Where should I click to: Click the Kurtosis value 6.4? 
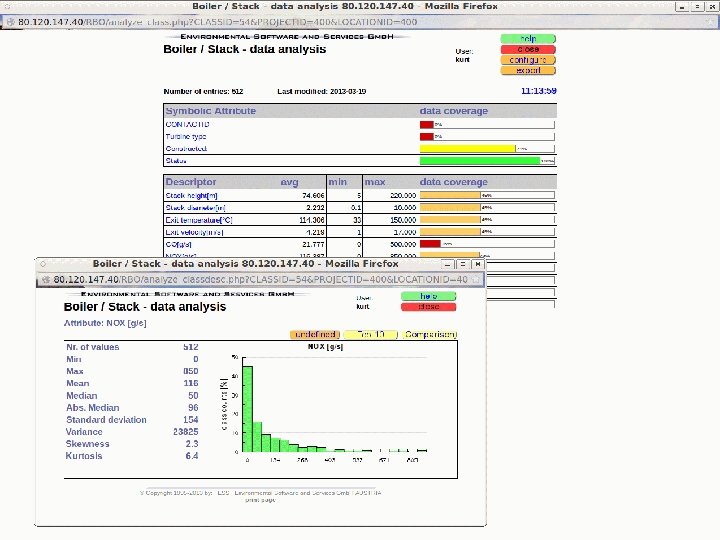(x=192, y=456)
